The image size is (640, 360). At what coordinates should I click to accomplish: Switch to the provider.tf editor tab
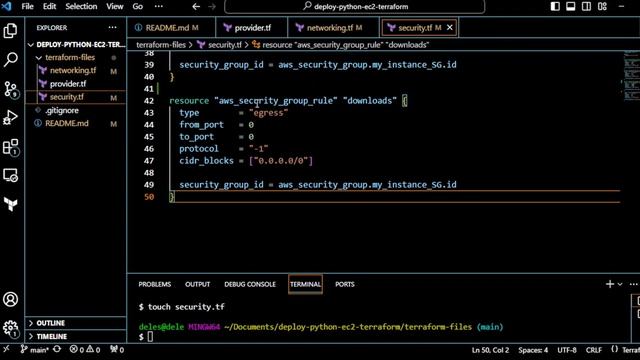click(x=251, y=28)
